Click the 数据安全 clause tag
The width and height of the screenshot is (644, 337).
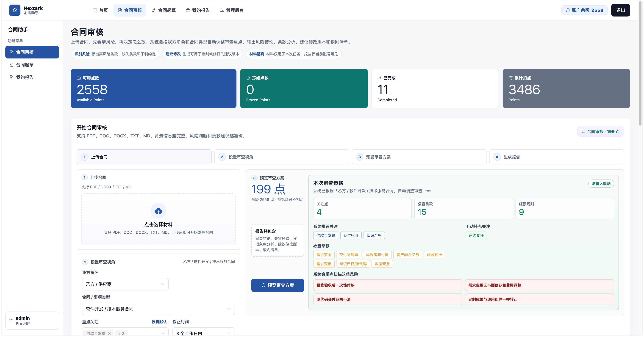382,264
